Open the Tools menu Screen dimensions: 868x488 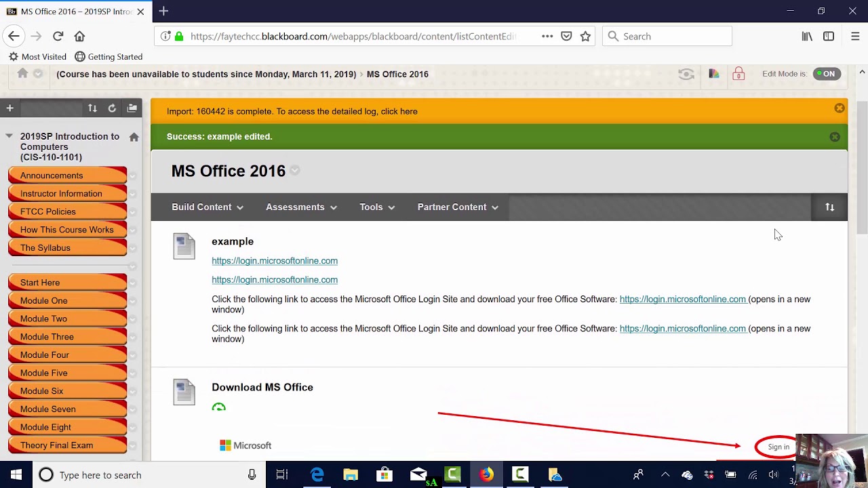377,207
